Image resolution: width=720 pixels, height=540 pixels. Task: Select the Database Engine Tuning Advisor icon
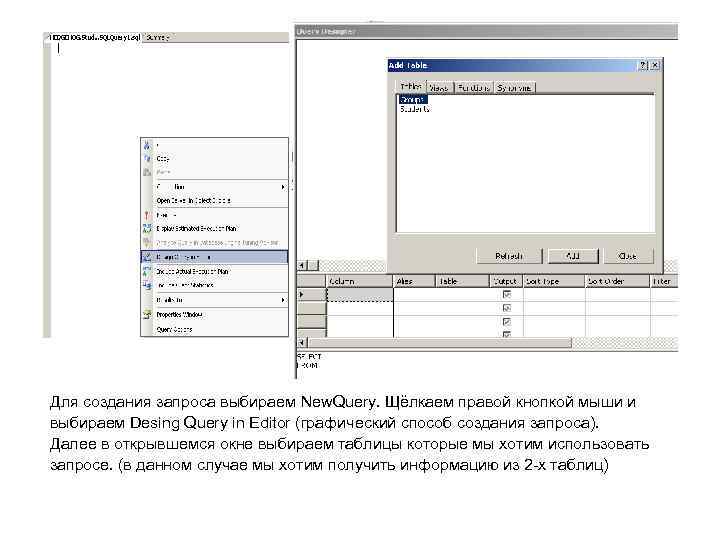tap(147, 242)
